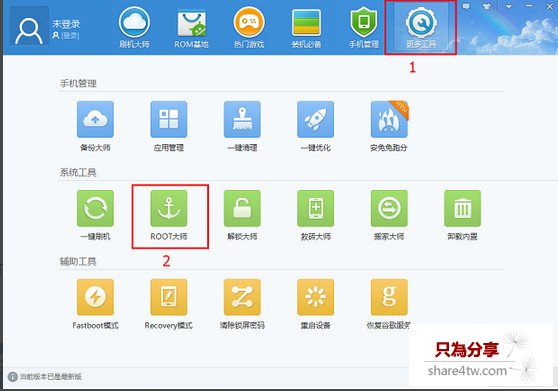Open 安兔兔跑分 benchmark tool

tap(389, 126)
